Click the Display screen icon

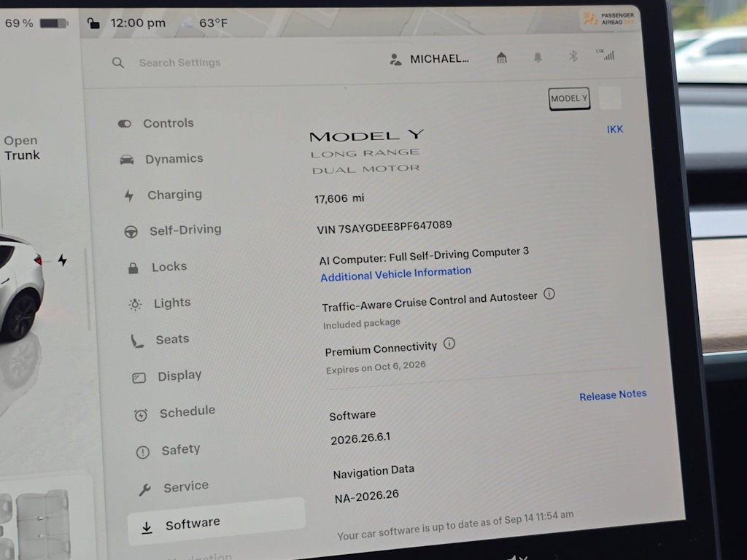pos(139,378)
